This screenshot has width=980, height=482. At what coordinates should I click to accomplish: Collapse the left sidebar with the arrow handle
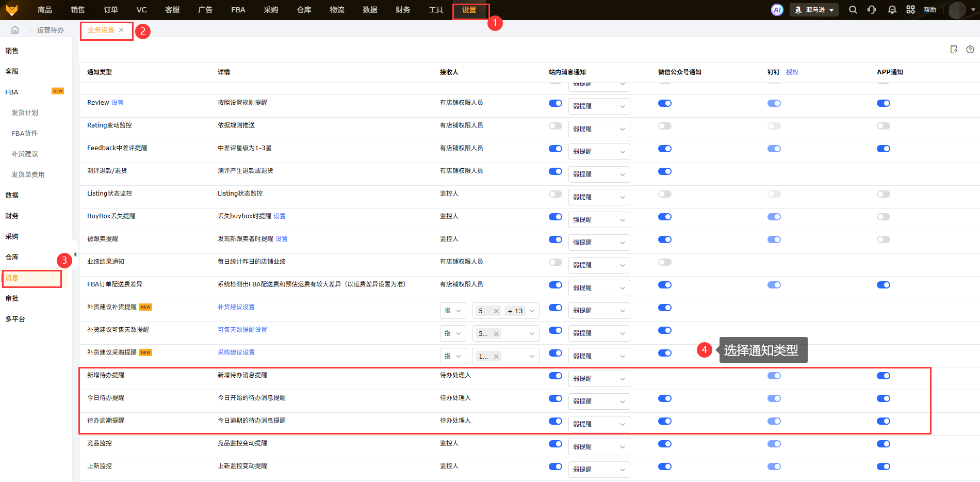[75, 254]
